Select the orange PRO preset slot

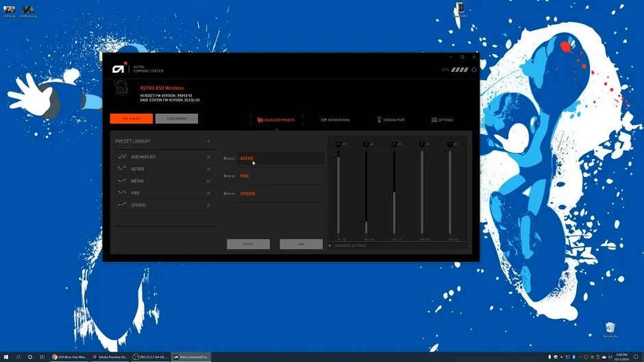280,176
